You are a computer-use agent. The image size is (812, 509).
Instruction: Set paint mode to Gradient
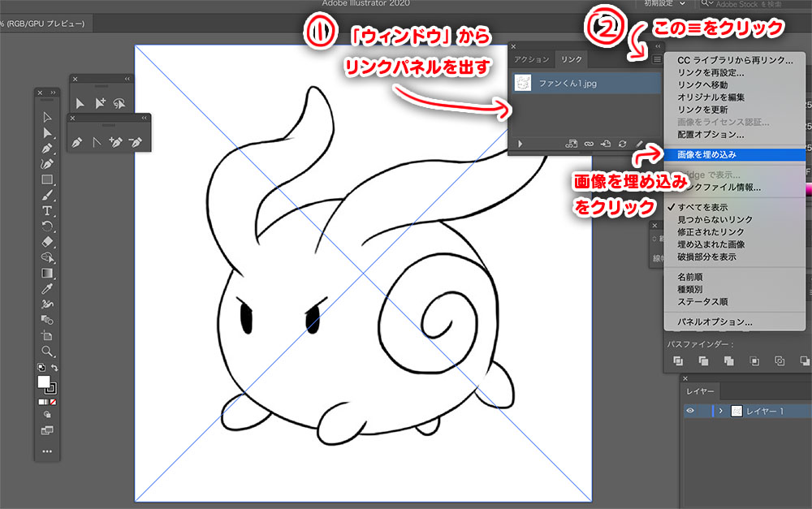click(47, 402)
